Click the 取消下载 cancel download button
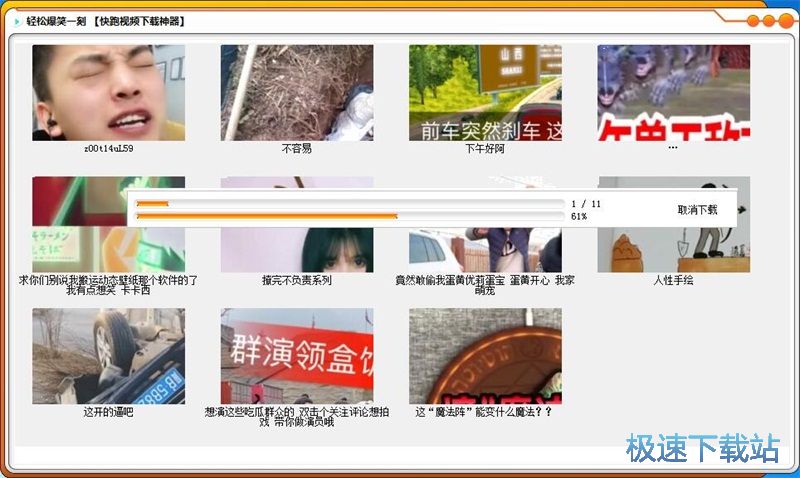This screenshot has height=478, width=800. point(697,210)
